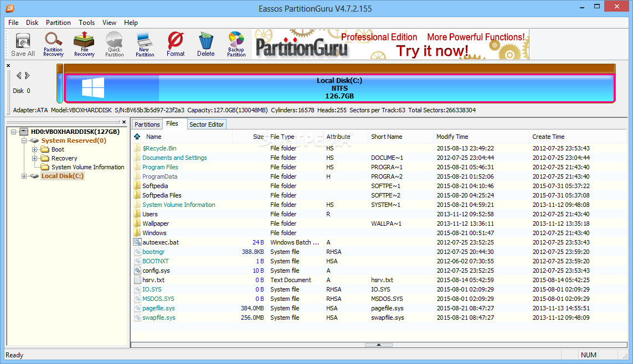Select the Wallpaper folder row
The width and height of the screenshot is (633, 364).
point(379,223)
